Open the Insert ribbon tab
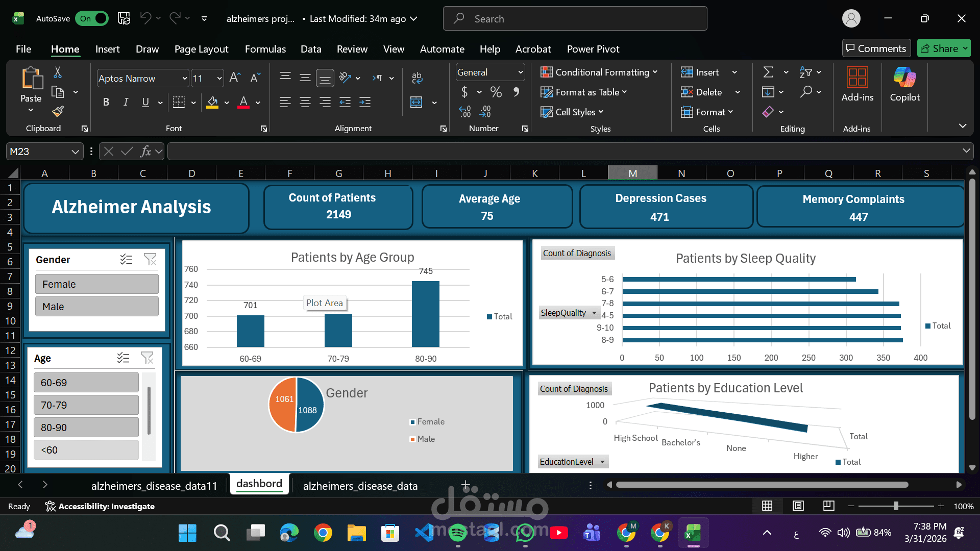Image resolution: width=980 pixels, height=551 pixels. click(x=107, y=49)
